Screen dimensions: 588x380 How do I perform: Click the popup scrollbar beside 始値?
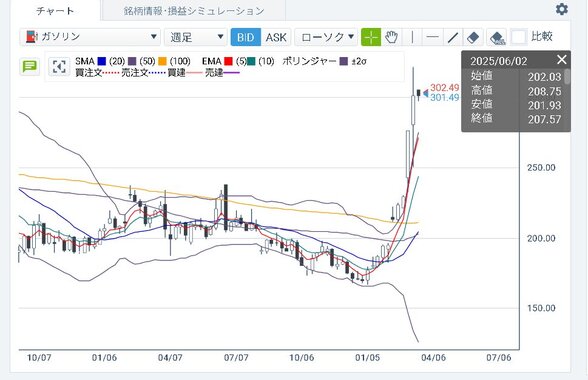[567, 77]
